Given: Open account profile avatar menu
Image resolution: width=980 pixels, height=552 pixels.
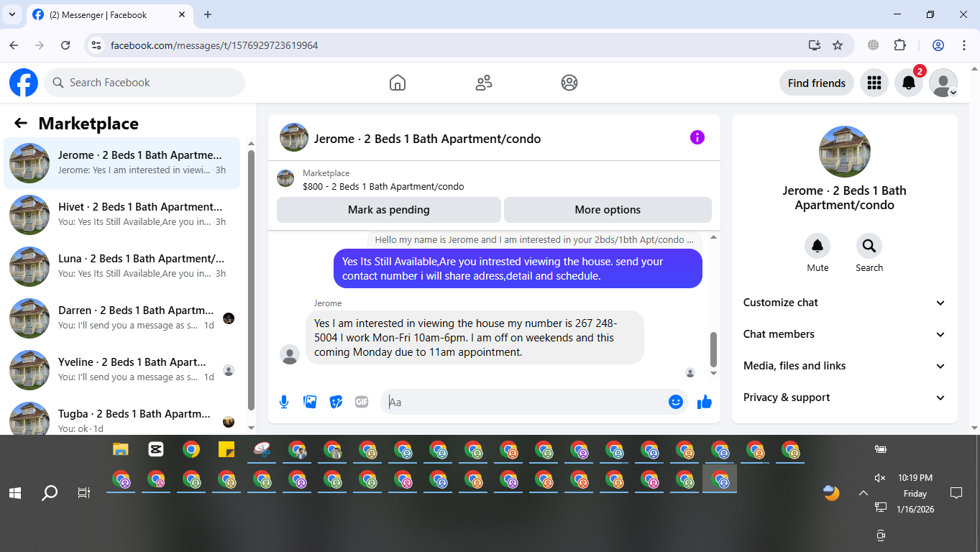Looking at the screenshot, I should (943, 83).
